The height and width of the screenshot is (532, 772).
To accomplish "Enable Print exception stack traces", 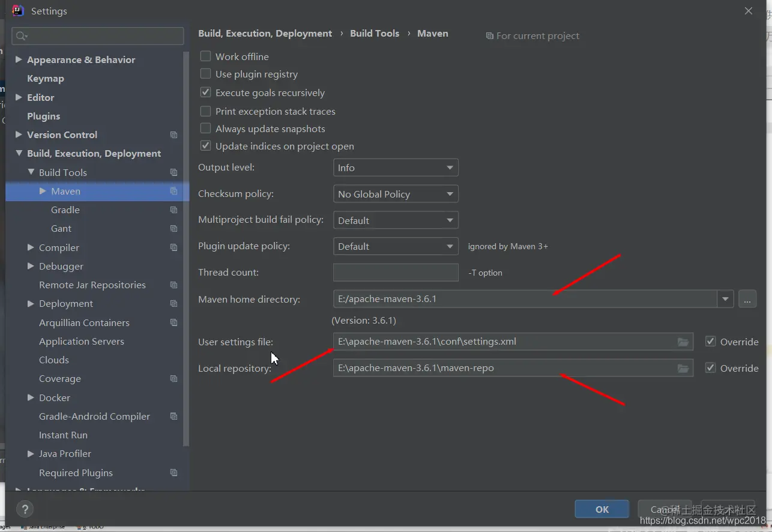I will click(205, 111).
